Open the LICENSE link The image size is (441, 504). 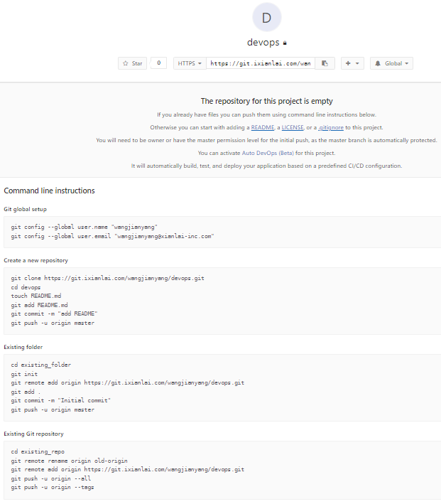click(293, 127)
